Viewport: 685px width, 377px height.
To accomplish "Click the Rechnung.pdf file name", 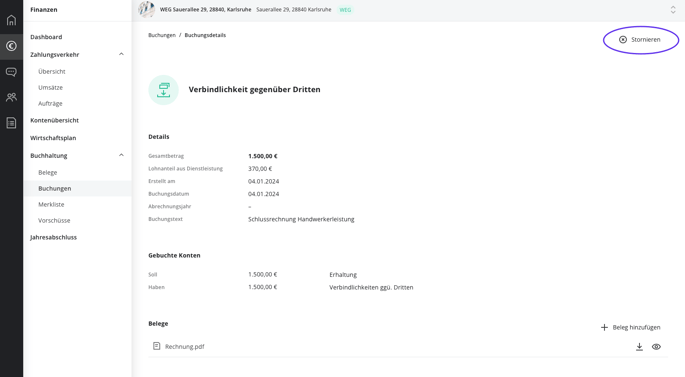I will (x=184, y=347).
